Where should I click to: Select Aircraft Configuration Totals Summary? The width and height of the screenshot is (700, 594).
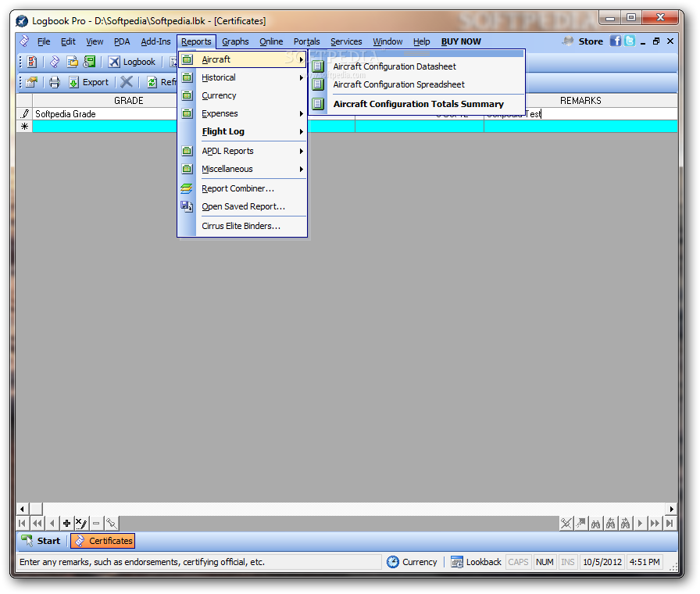(x=417, y=104)
